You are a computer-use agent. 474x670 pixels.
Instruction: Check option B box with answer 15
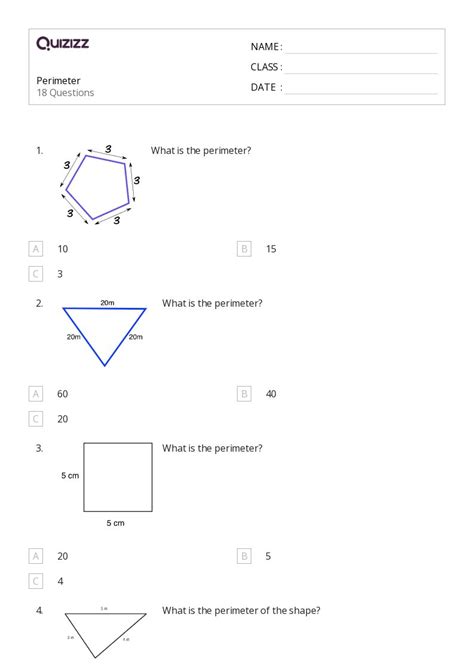coord(244,249)
